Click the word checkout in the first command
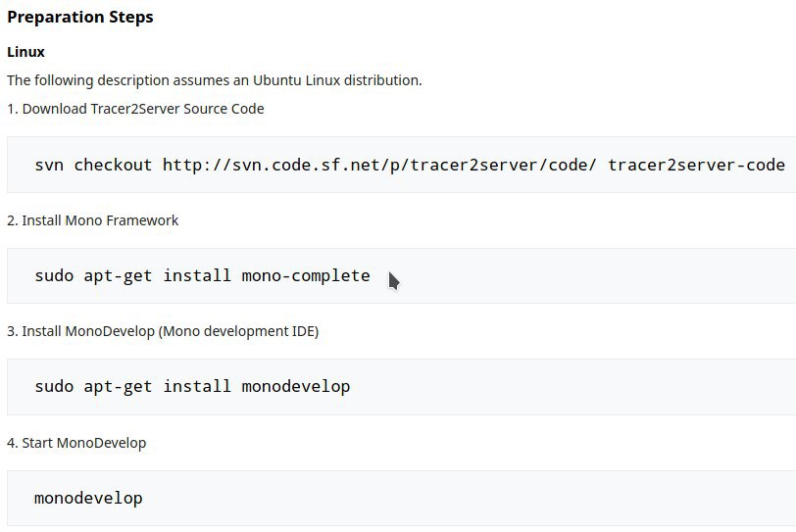The width and height of the screenshot is (796, 532). pos(113,165)
